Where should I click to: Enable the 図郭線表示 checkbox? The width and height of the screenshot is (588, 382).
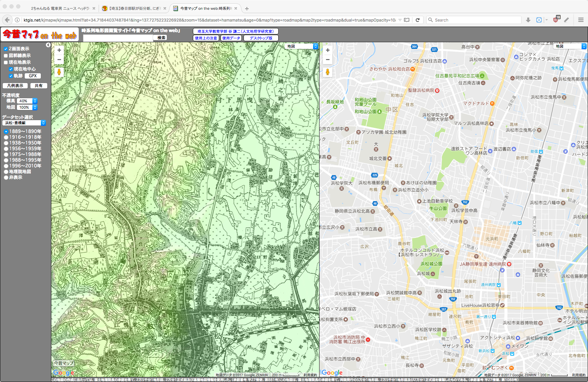(x=6, y=56)
